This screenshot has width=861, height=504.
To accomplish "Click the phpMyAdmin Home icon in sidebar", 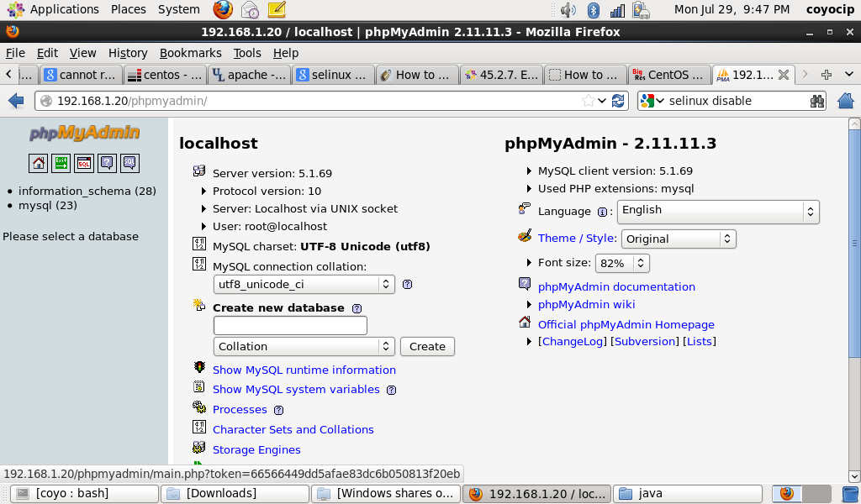I will point(38,164).
